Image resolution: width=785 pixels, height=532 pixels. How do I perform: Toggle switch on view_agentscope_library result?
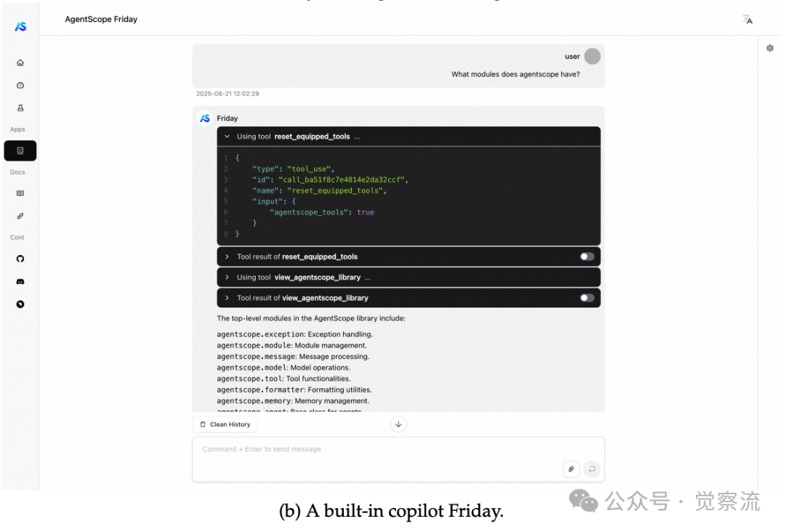(x=587, y=298)
